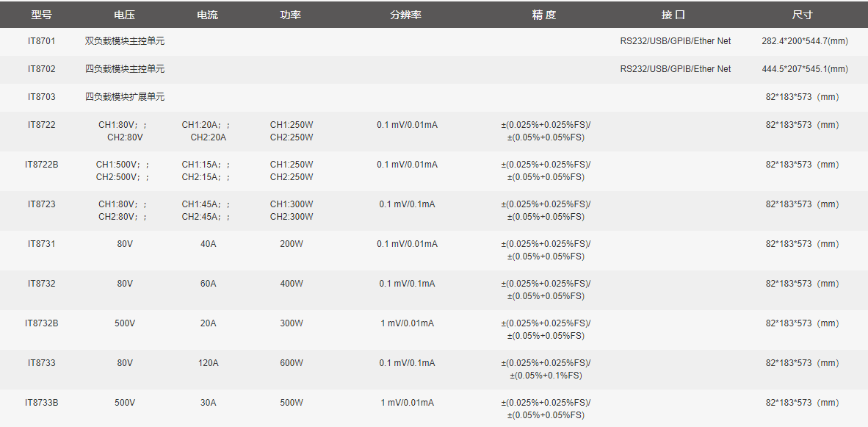Click the 接口 column header
The height and width of the screenshot is (427, 868).
[675, 14]
